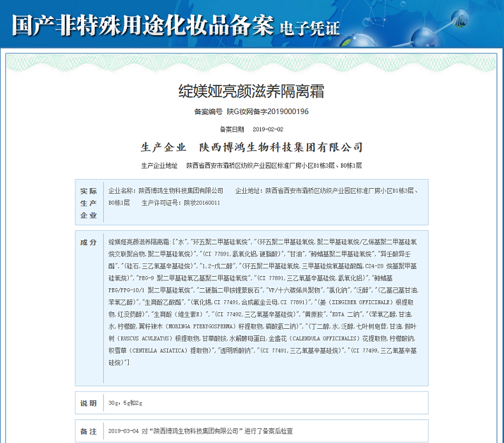Select product title 绽媄娅亮颜滋养隔离霜
The width and height of the screenshot is (504, 443).
[251, 91]
